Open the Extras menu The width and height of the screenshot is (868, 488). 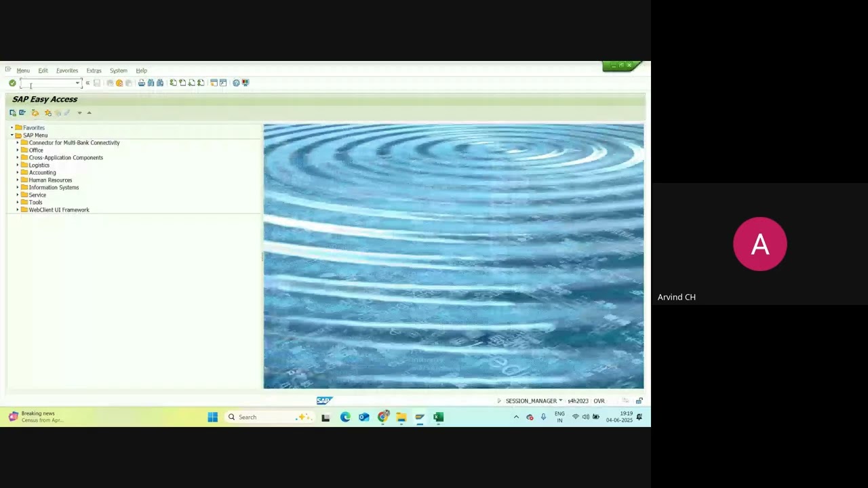(x=94, y=70)
